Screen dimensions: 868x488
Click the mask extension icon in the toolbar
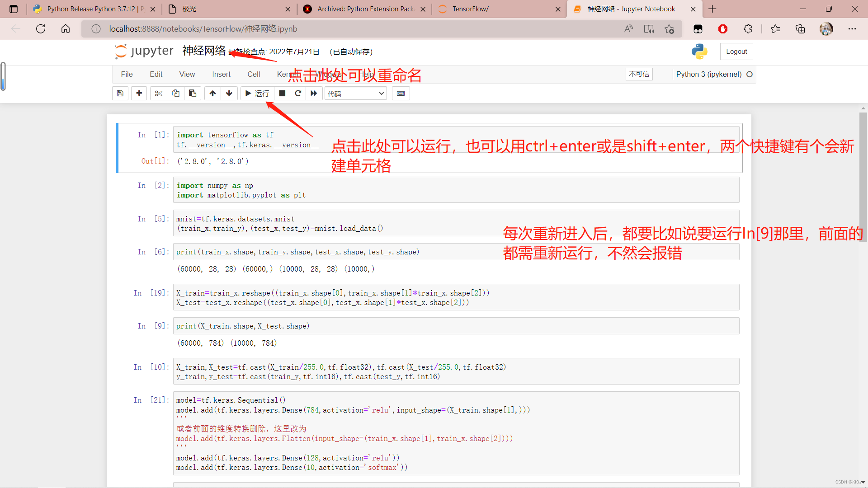(698, 29)
